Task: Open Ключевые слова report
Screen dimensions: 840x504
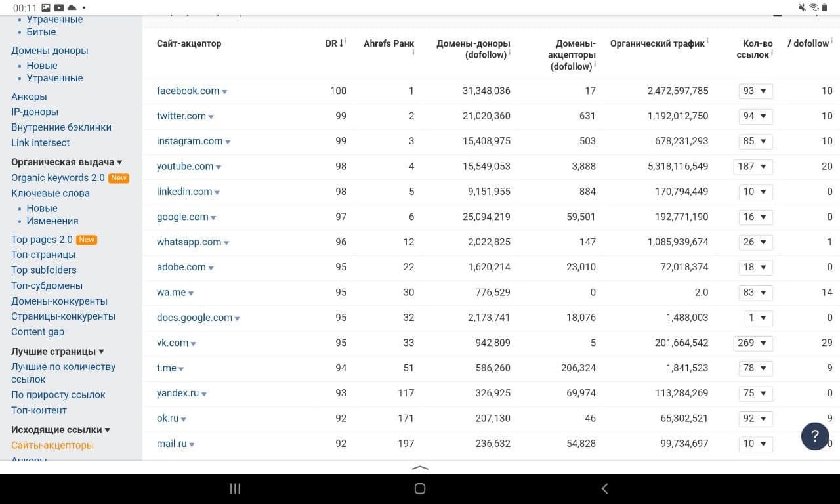Action: pos(51,193)
